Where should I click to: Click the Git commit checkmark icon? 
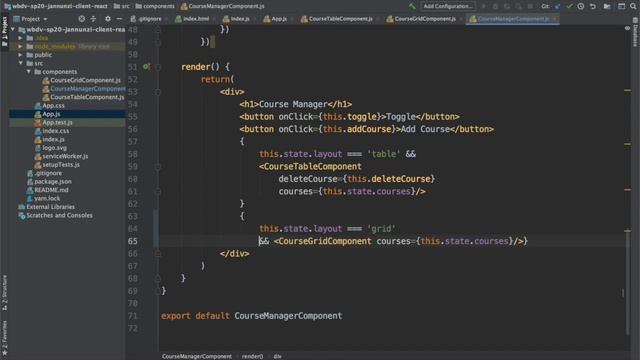569,6
